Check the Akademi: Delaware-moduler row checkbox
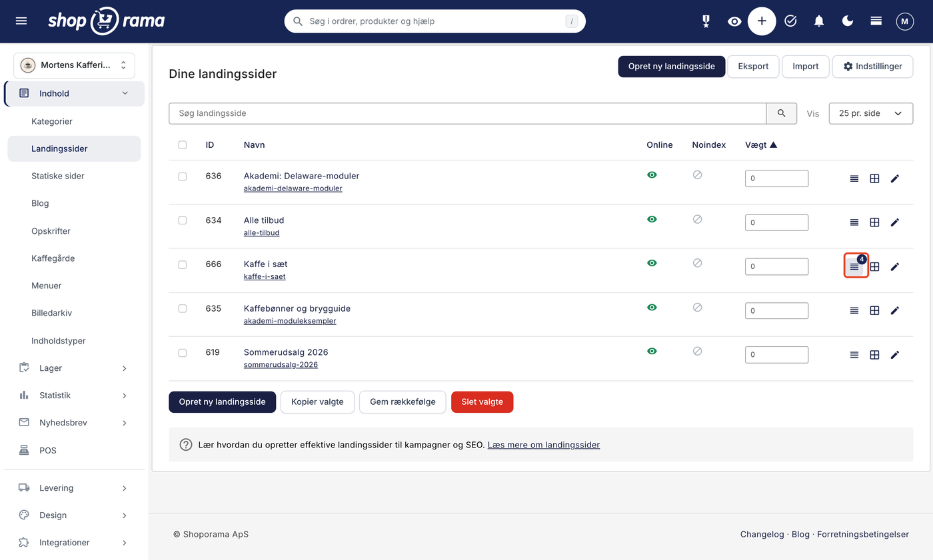The image size is (933, 560). pyautogui.click(x=183, y=176)
